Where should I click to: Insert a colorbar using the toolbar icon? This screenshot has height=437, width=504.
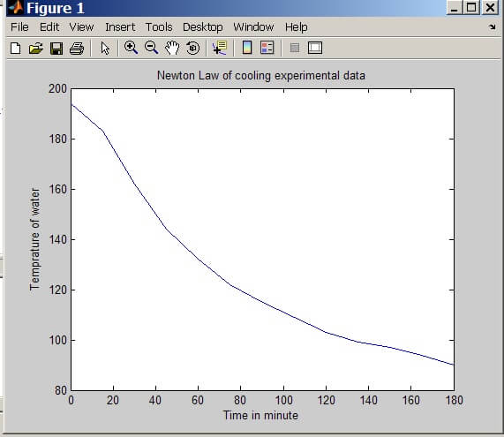tap(247, 48)
